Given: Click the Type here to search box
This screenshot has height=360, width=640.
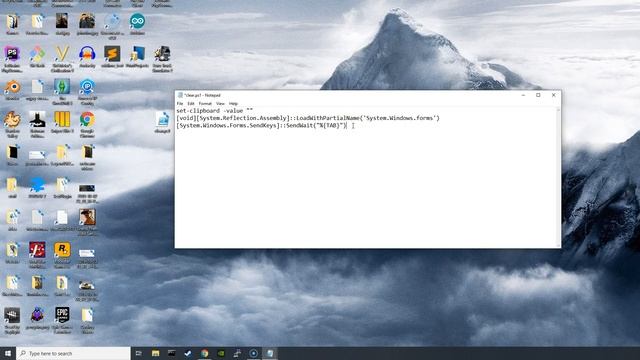Looking at the screenshot, I should [73, 353].
